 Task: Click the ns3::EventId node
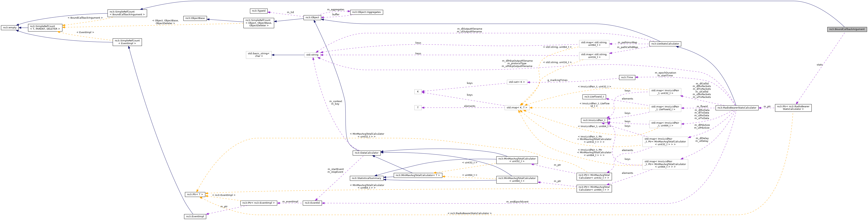coord(312,203)
